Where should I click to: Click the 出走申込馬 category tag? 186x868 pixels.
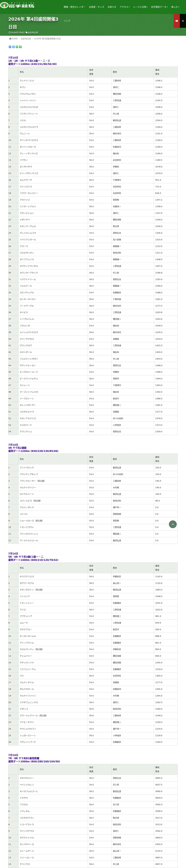tap(32, 33)
